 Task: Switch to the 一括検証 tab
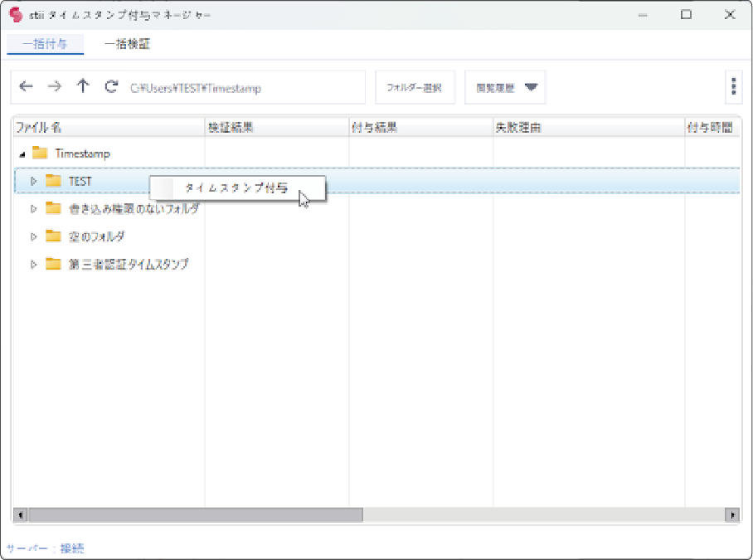click(x=127, y=45)
